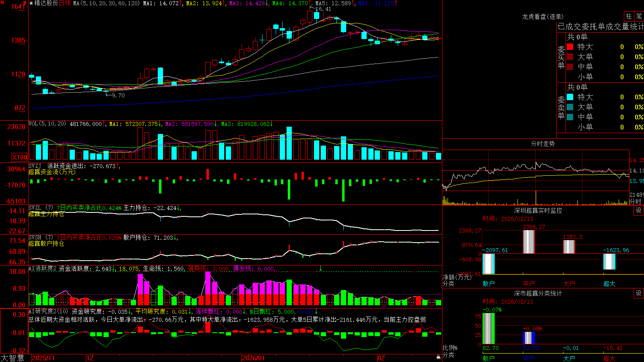
Task: Click teal 中单 swatch in 委卖单
Action: (570, 117)
